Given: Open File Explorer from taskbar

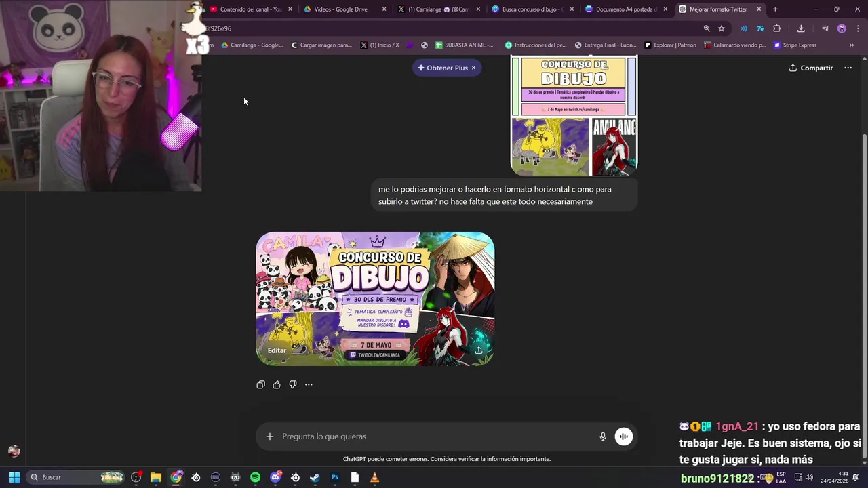Looking at the screenshot, I should click(x=156, y=477).
